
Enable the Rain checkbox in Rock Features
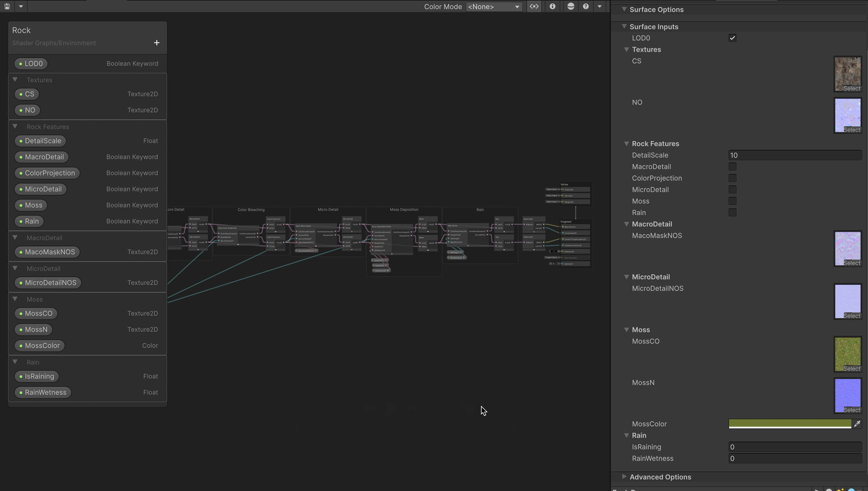732,212
